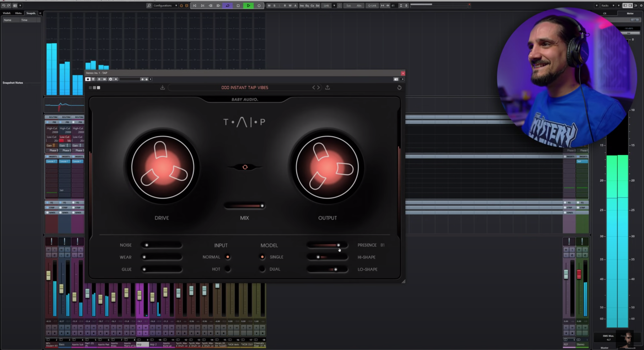Show the Ins rack via toolbar
Viewport: 644px width, 350px height.
point(302,5)
